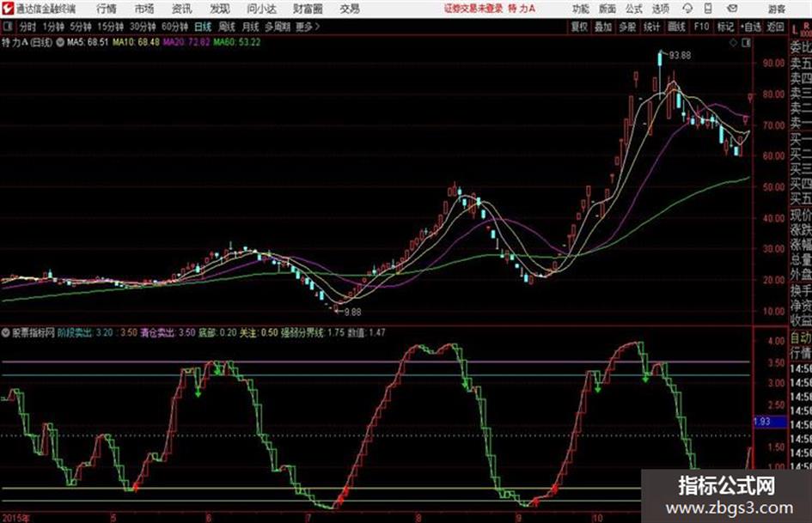Open the 多周期 multi-period view
The height and width of the screenshot is (523, 812).
click(x=277, y=27)
